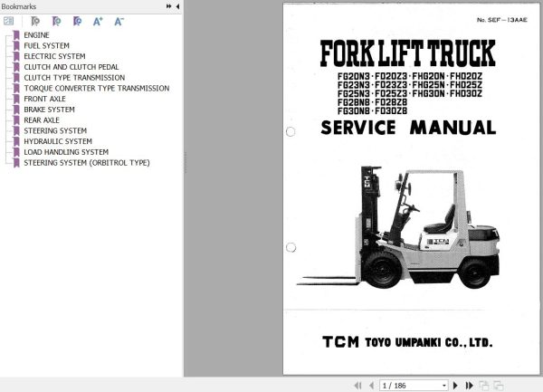Open the bookmarks options menu icon
543x392 pixels.
tap(8, 21)
